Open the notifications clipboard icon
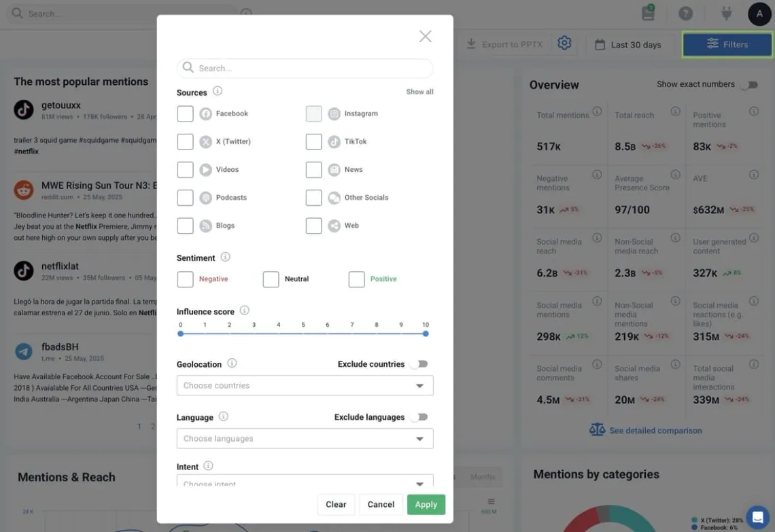This screenshot has height=532, width=775. click(648, 13)
